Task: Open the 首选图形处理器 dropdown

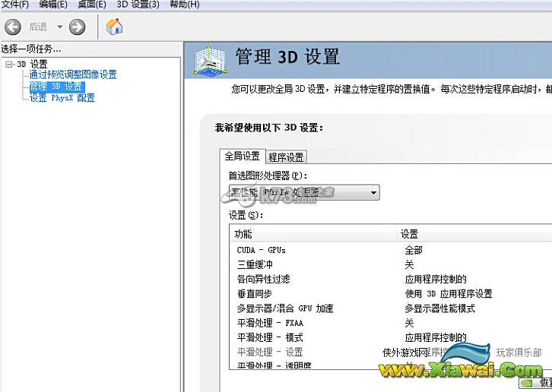Action: tap(304, 192)
